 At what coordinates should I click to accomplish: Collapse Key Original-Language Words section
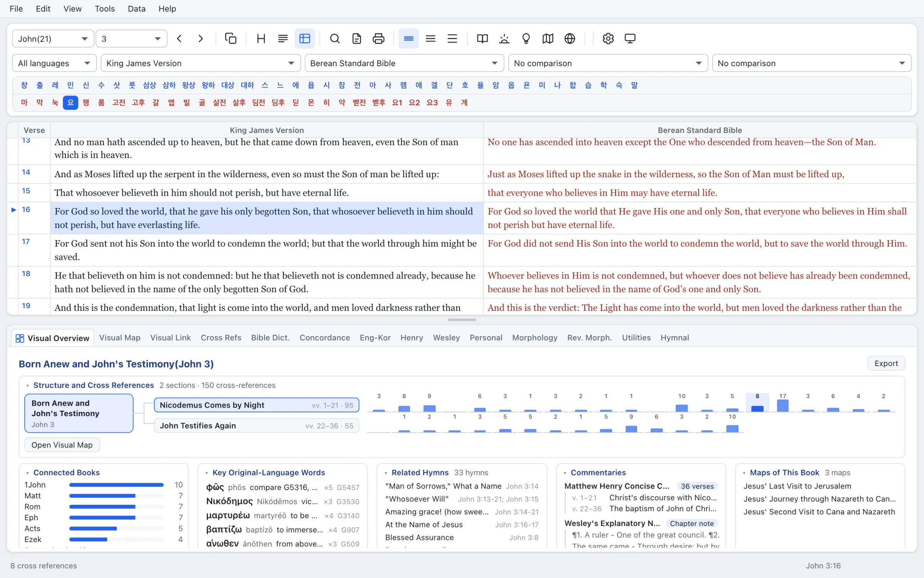coord(207,473)
